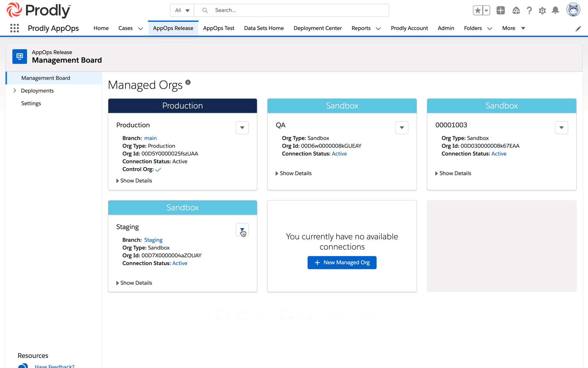Open the Production org actions dropdown
Viewport: 588px width, 368px height.
pos(242,128)
